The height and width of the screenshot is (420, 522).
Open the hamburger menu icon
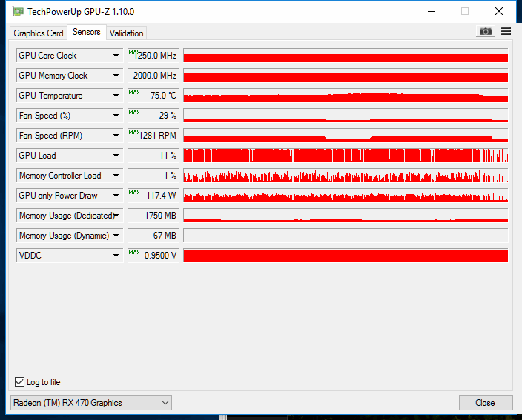pos(506,31)
